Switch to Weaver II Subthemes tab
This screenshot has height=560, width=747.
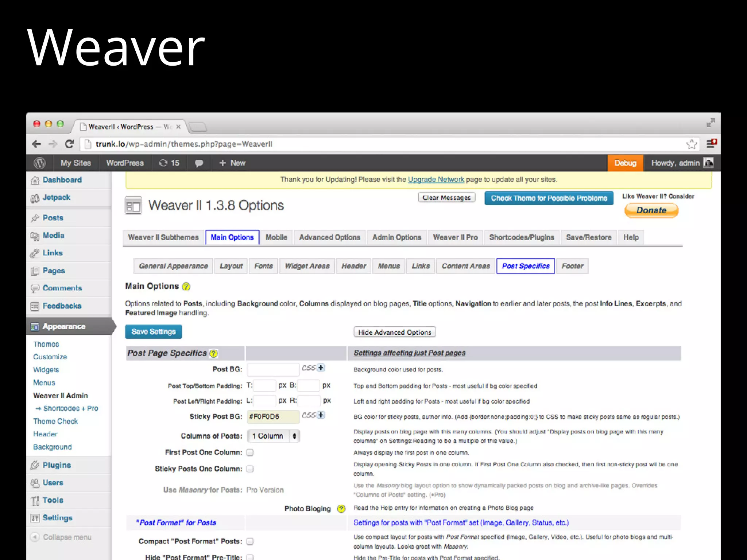163,237
